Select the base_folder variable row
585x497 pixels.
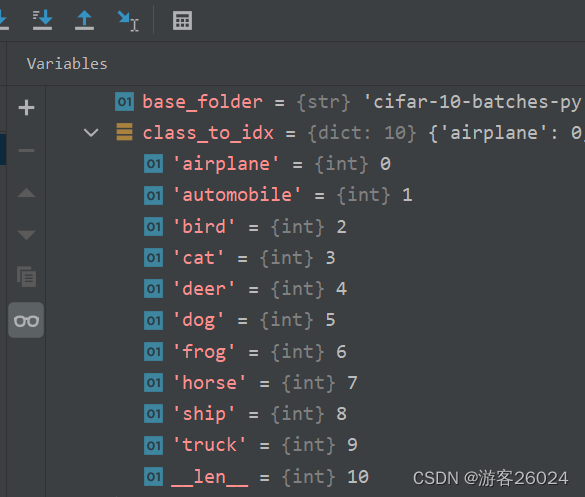tap(315, 102)
